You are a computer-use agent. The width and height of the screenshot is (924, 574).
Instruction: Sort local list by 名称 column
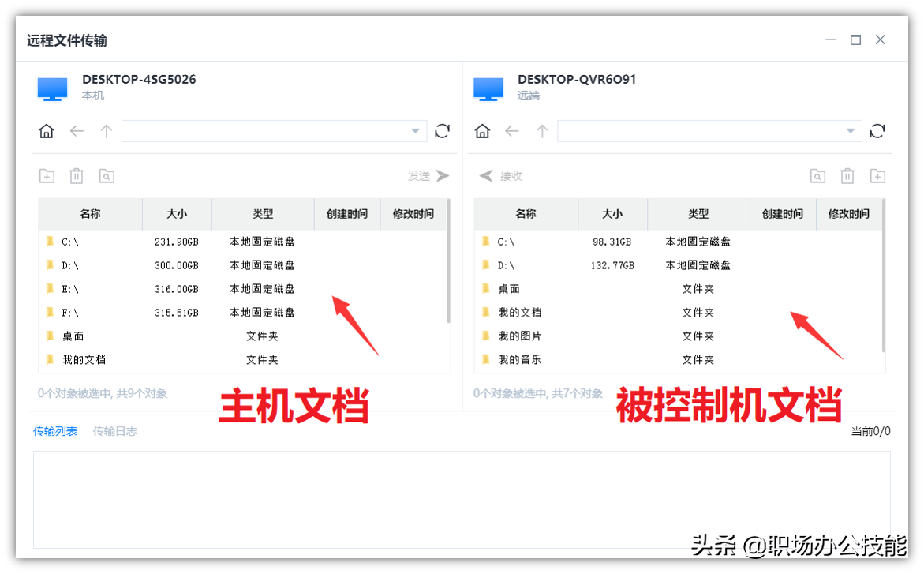90,214
